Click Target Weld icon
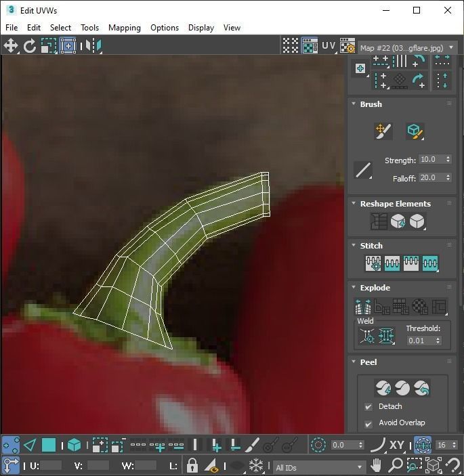 click(367, 336)
